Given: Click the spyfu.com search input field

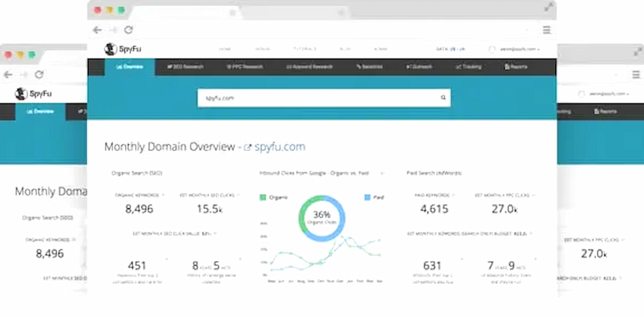Looking at the screenshot, I should tap(324, 98).
